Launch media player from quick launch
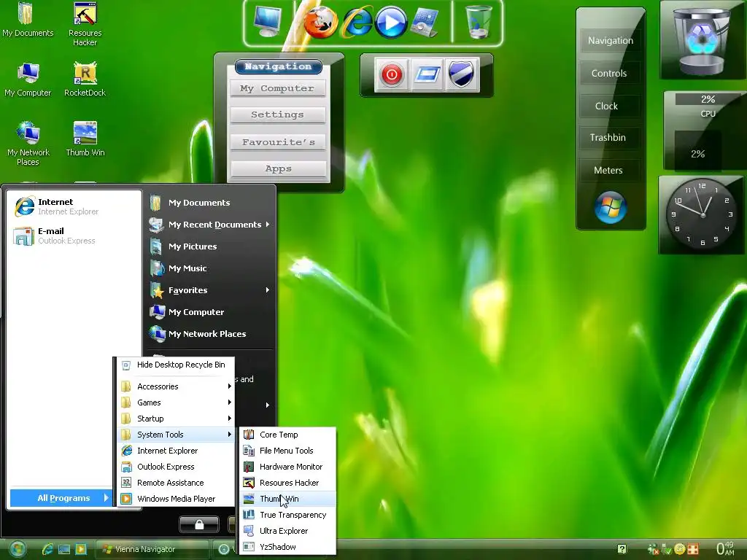 (x=81, y=549)
